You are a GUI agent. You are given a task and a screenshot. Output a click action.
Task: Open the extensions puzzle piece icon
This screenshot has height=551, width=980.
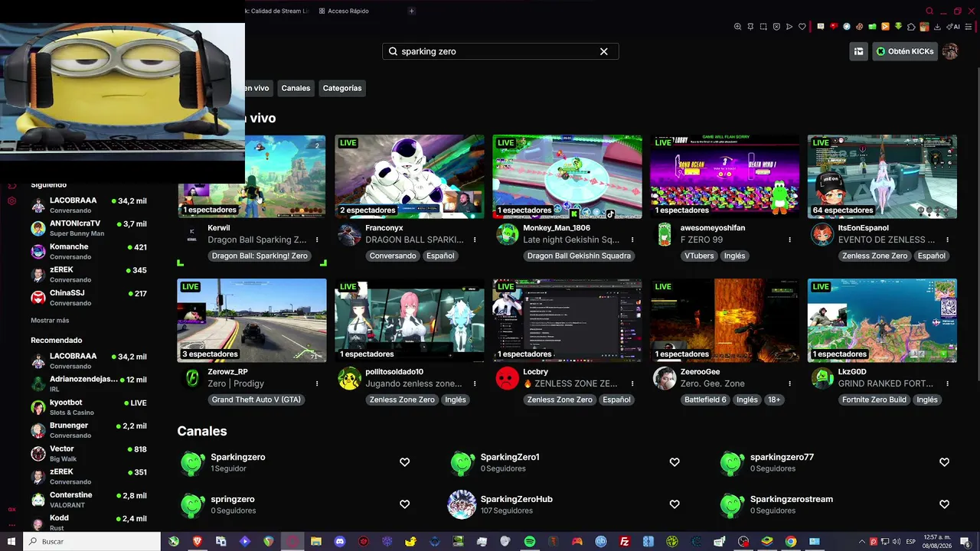pyautogui.click(x=911, y=27)
